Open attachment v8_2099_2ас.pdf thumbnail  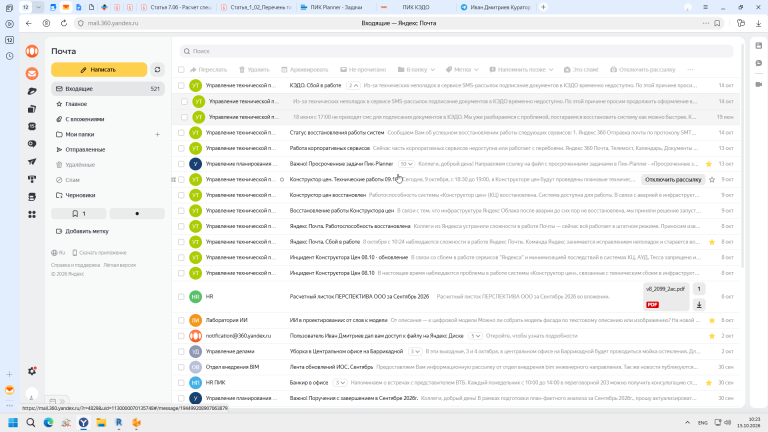coord(665,296)
